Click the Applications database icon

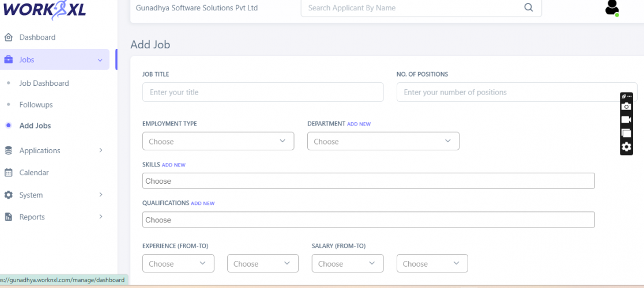[x=8, y=150]
